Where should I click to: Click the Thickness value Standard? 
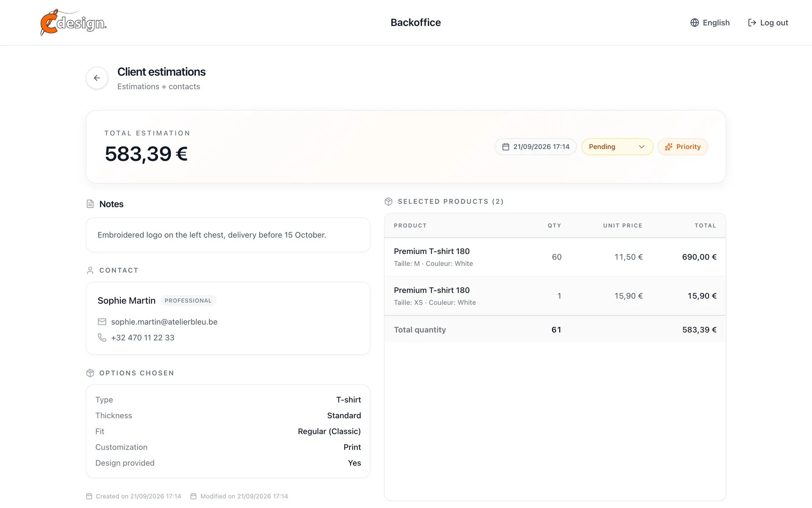344,416
